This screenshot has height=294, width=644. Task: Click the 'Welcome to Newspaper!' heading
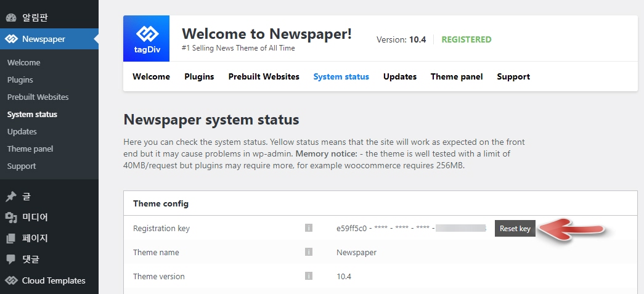[x=267, y=33]
